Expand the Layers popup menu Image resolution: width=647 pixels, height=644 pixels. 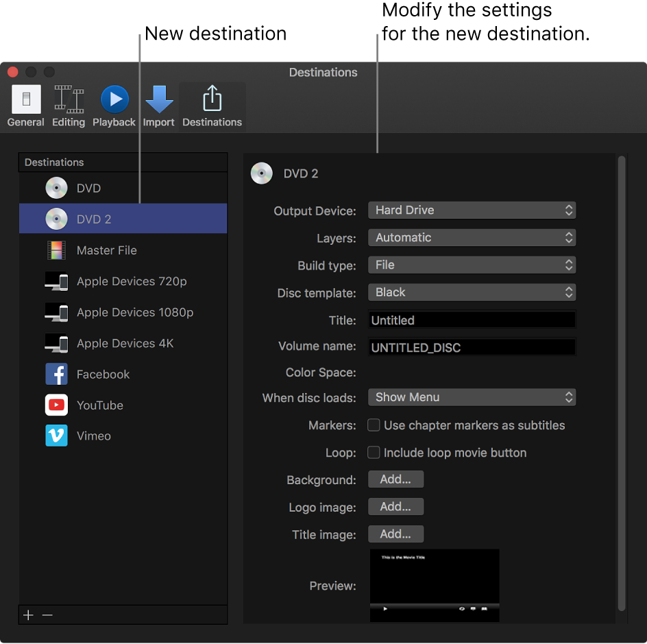(x=472, y=238)
